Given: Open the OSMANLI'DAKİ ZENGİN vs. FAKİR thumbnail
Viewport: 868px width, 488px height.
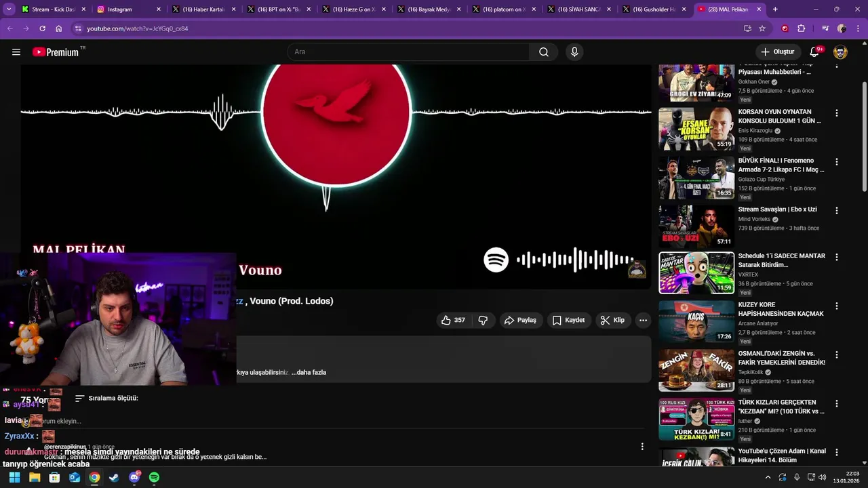Looking at the screenshot, I should pos(696,371).
